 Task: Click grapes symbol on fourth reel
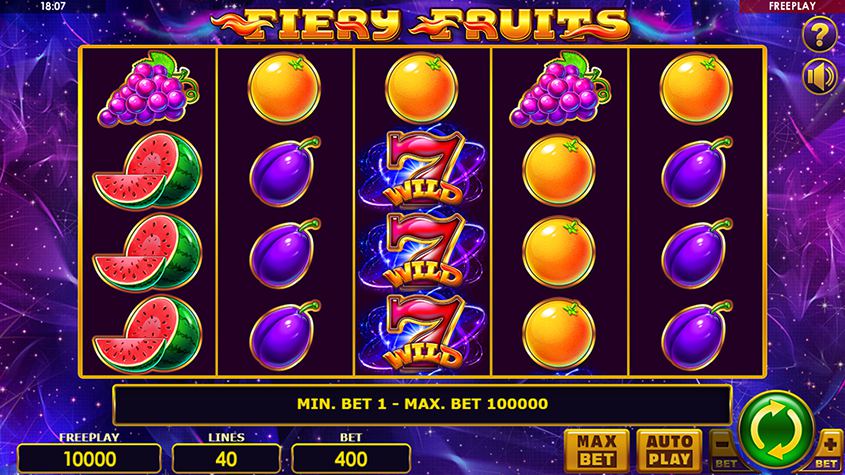pos(560,89)
